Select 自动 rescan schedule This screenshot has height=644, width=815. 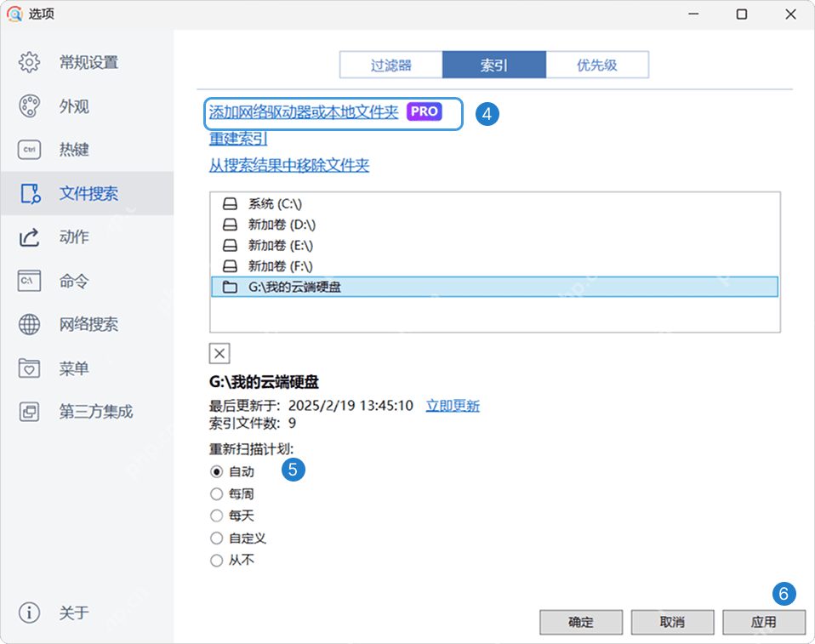click(216, 471)
